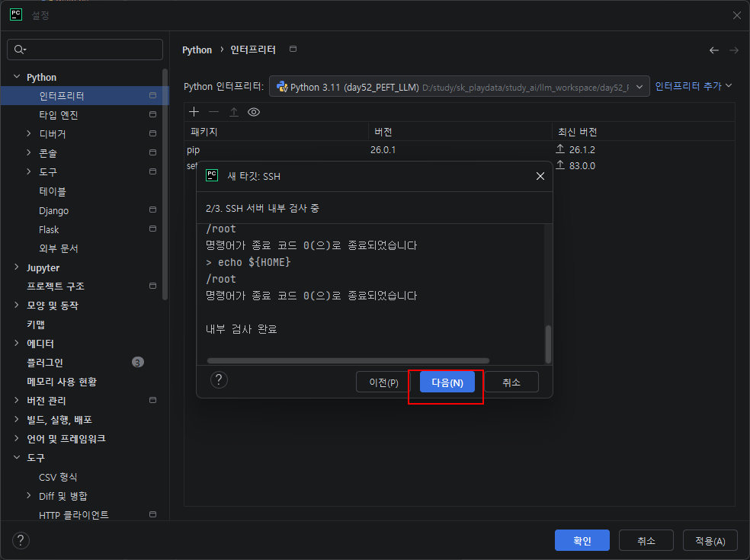
Task: Click project icon on Django row
Action: pos(152,210)
